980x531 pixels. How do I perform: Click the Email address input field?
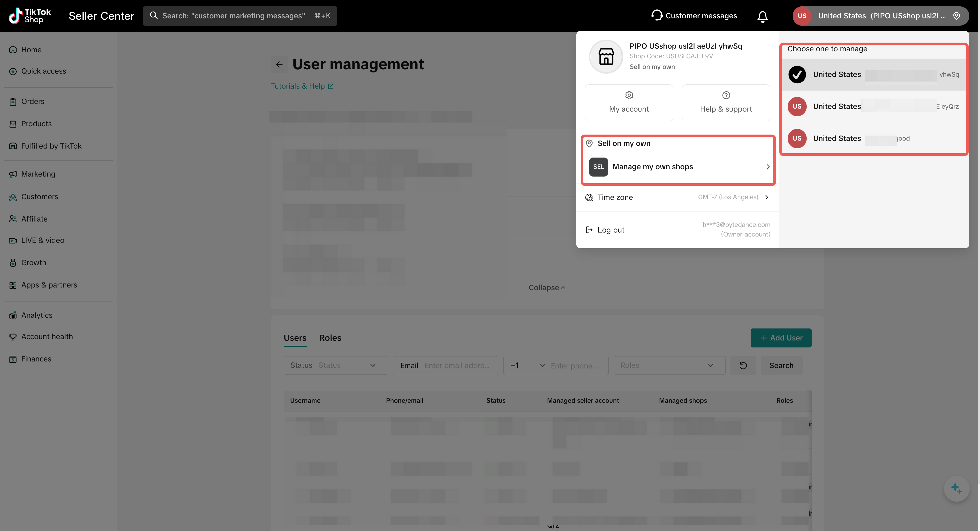pyautogui.click(x=457, y=365)
